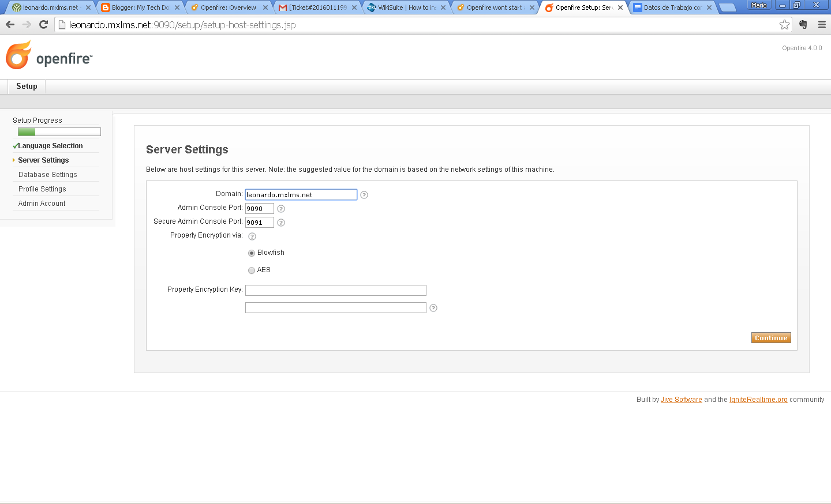
Task: Click Server Settings setup step
Action: click(x=43, y=160)
